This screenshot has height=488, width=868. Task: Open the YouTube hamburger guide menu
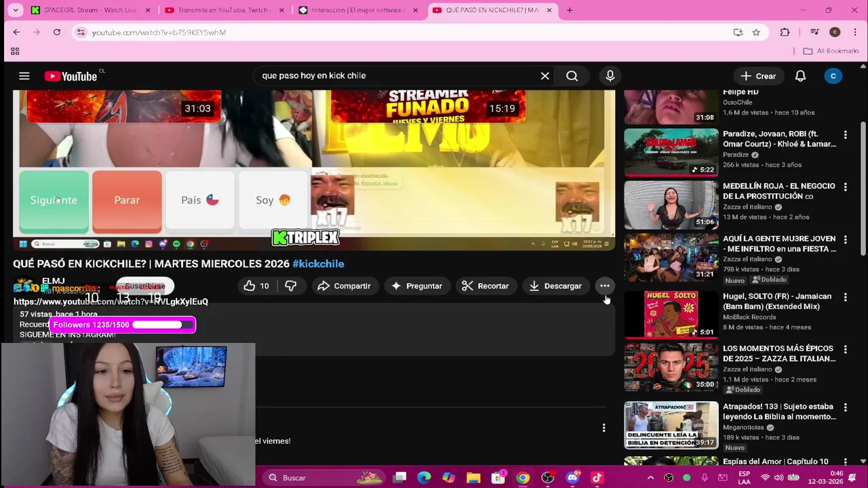(24, 76)
